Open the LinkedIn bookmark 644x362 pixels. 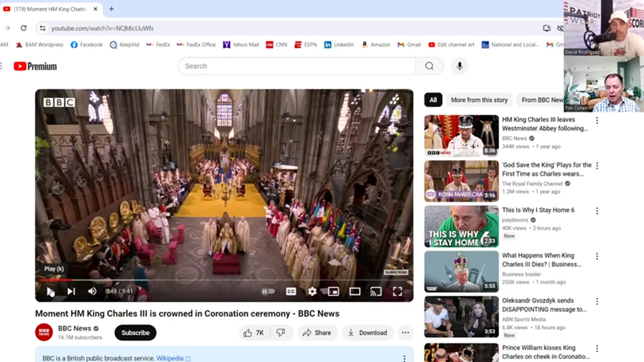(x=339, y=45)
